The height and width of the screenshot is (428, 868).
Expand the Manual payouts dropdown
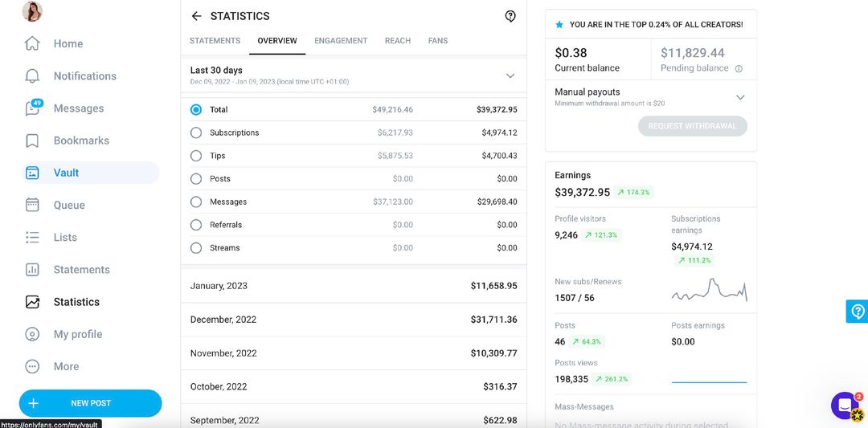click(650, 97)
